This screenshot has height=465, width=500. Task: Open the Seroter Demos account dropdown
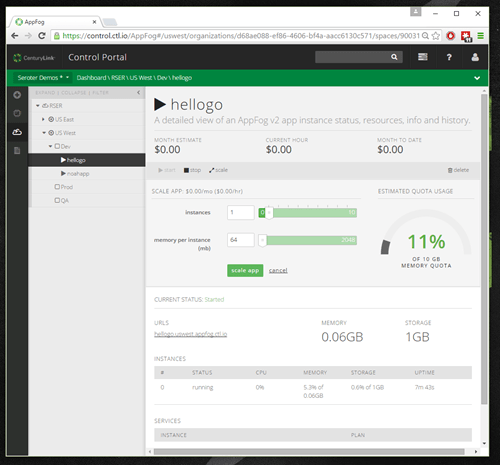pos(43,78)
